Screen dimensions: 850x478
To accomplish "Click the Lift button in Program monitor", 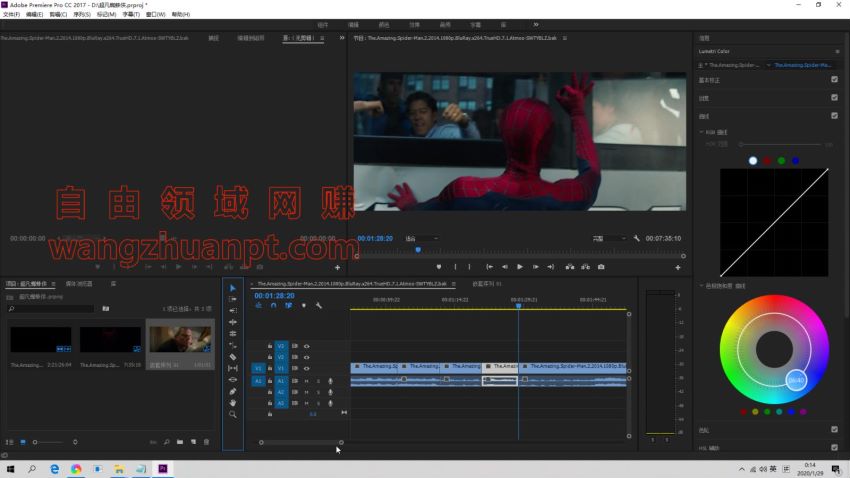I will [570, 267].
